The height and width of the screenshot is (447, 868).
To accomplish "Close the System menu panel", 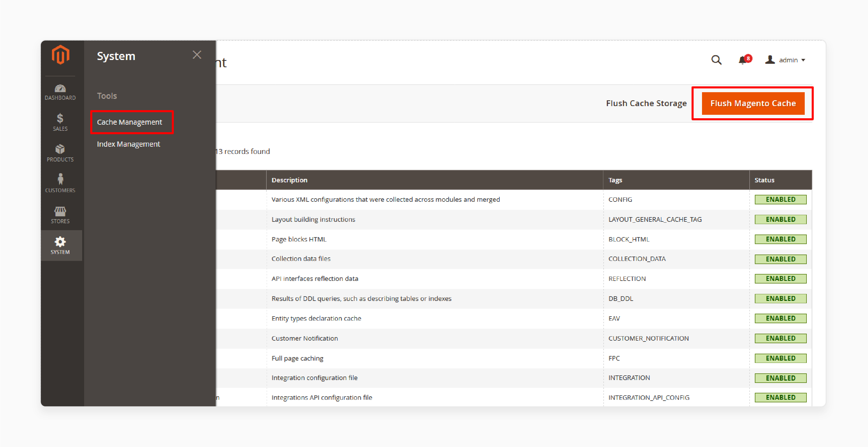I will tap(197, 55).
